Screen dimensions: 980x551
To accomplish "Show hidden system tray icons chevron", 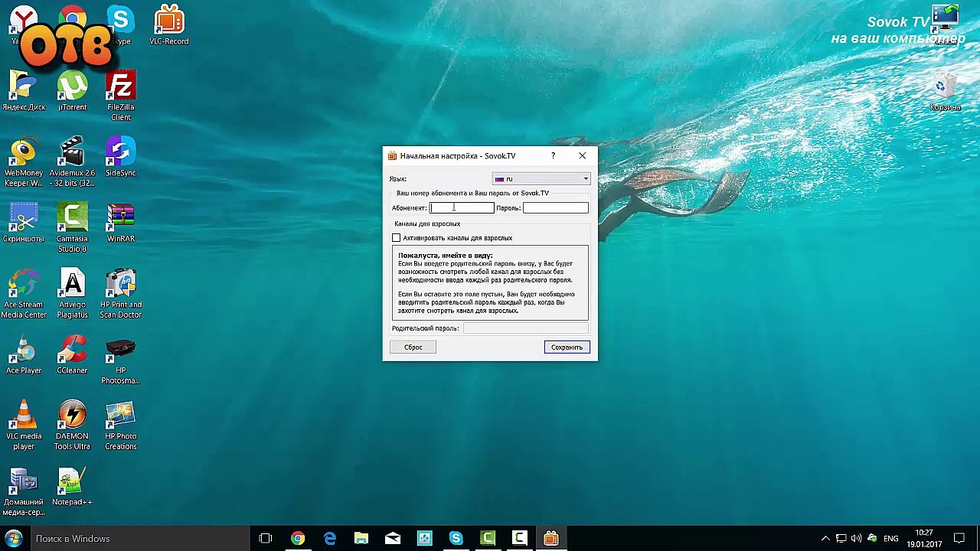I will coord(825,539).
